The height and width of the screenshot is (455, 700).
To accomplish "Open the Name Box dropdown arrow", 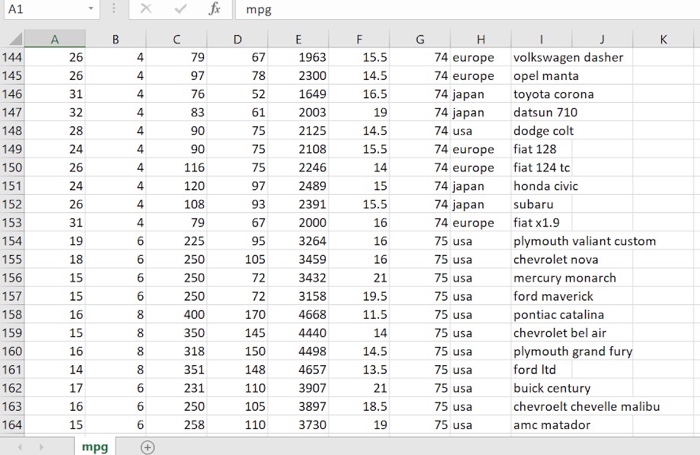I will coord(91,9).
